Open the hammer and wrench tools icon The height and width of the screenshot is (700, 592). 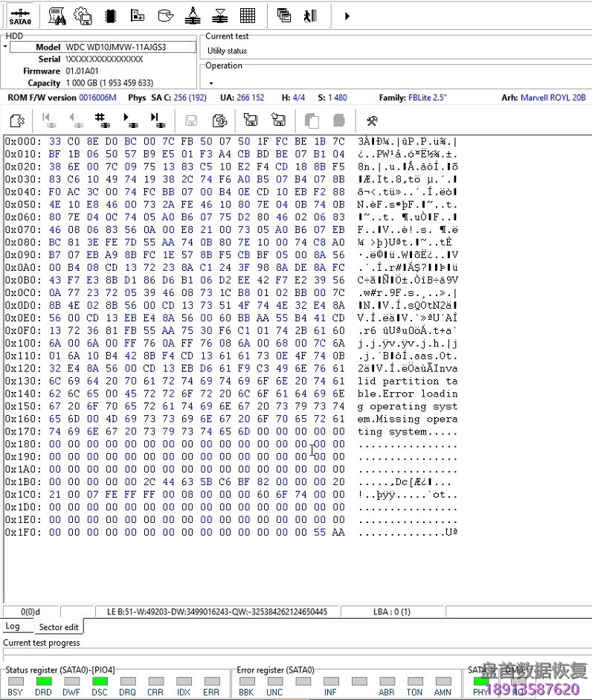point(373,121)
